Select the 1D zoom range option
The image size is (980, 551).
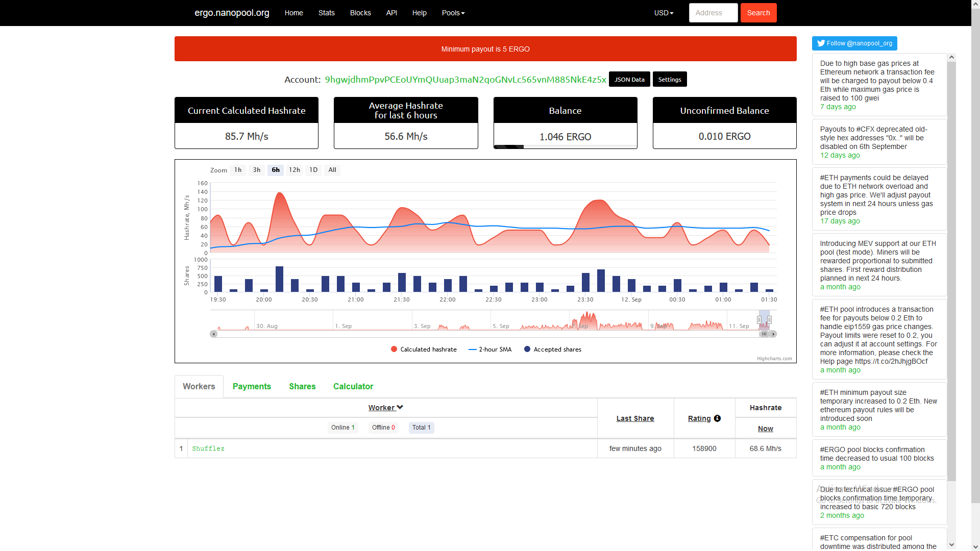pos(313,170)
